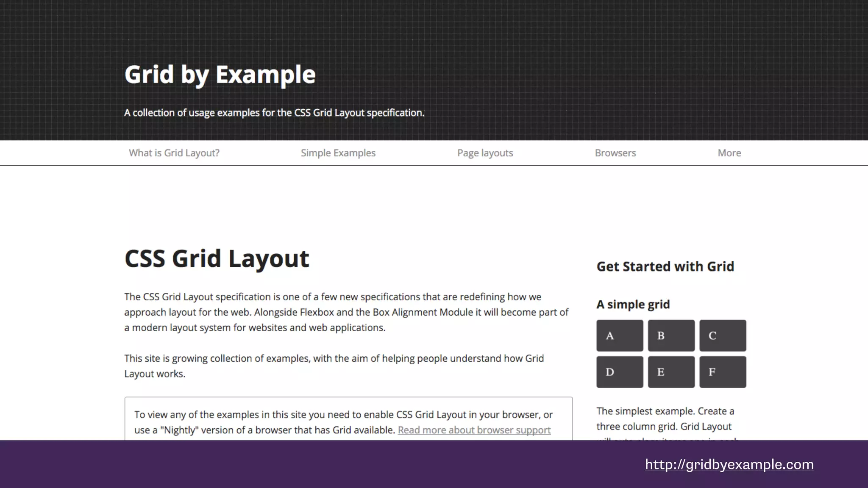This screenshot has height=488, width=868.
Task: Open the gridbyexample.com URL link
Action: [x=729, y=464]
